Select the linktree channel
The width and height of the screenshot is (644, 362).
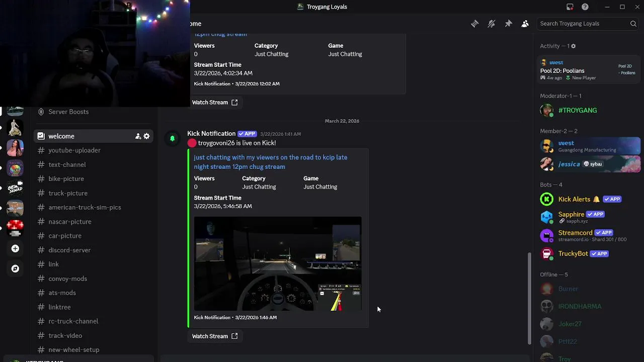click(x=93, y=307)
